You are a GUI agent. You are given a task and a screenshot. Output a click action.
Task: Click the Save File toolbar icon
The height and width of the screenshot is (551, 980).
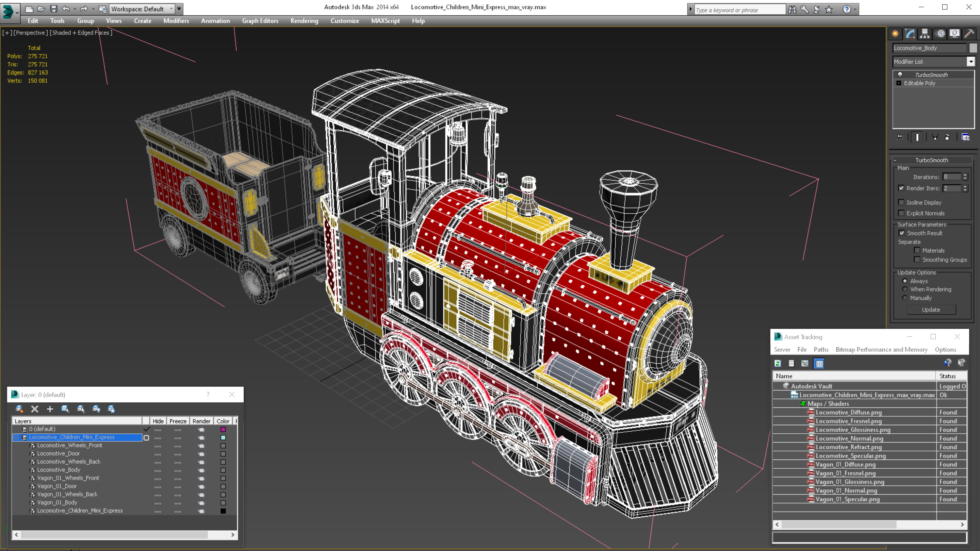(x=54, y=9)
